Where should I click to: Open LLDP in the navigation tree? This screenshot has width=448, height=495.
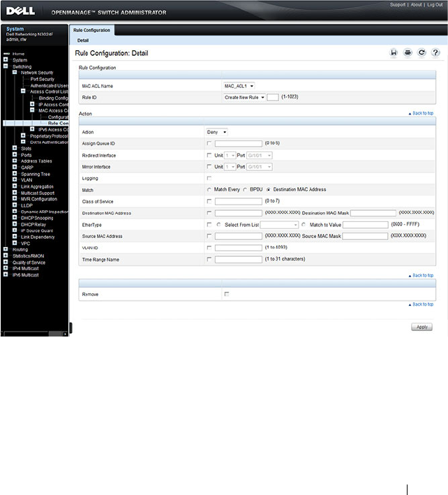27,205
